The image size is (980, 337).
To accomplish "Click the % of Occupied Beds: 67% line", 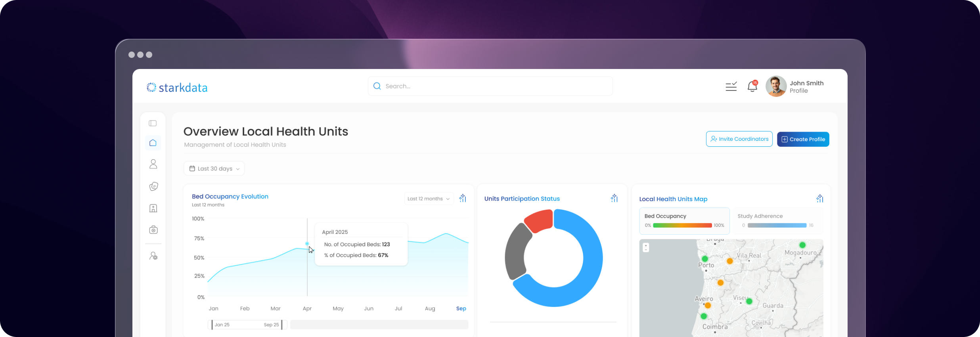I will [x=356, y=255].
